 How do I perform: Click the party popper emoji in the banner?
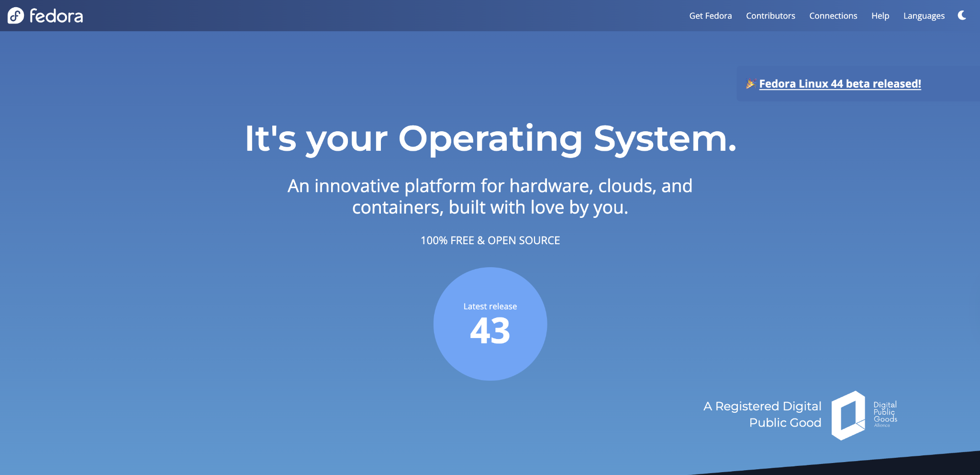tap(751, 83)
